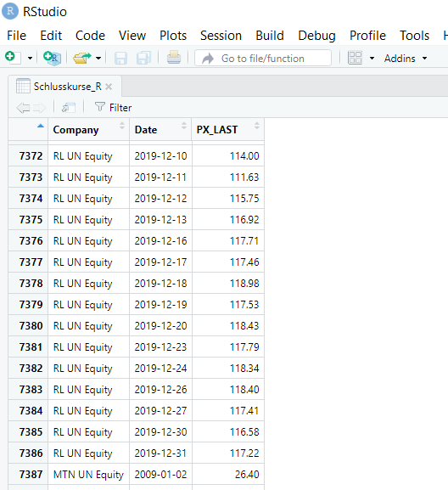The image size is (448, 490).
Task: Open the Build menu
Action: click(270, 36)
